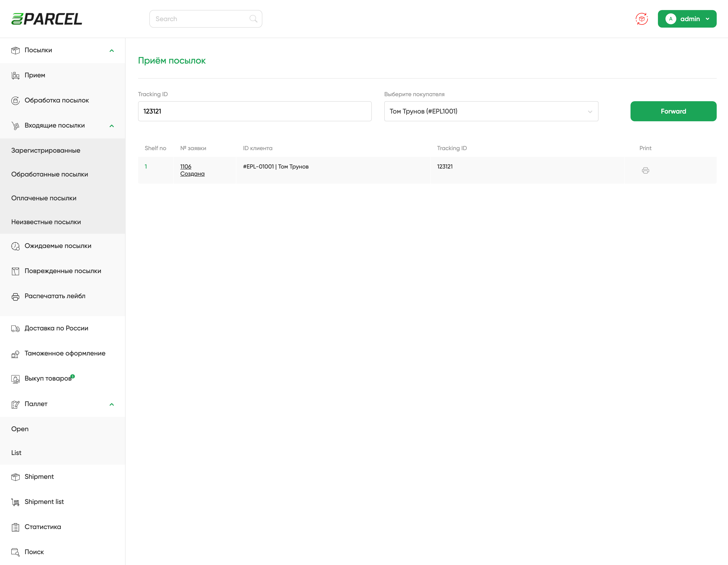Open order 1106 link

(186, 167)
